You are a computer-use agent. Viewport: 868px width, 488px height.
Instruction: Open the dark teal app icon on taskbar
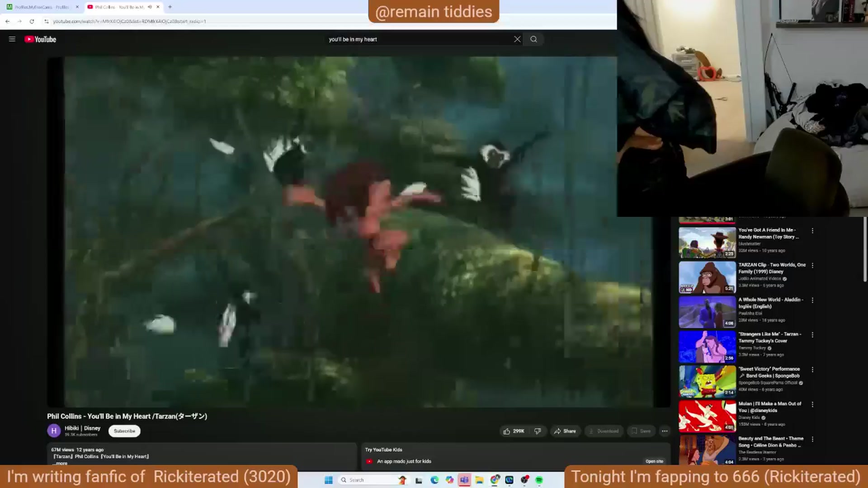[x=509, y=480]
